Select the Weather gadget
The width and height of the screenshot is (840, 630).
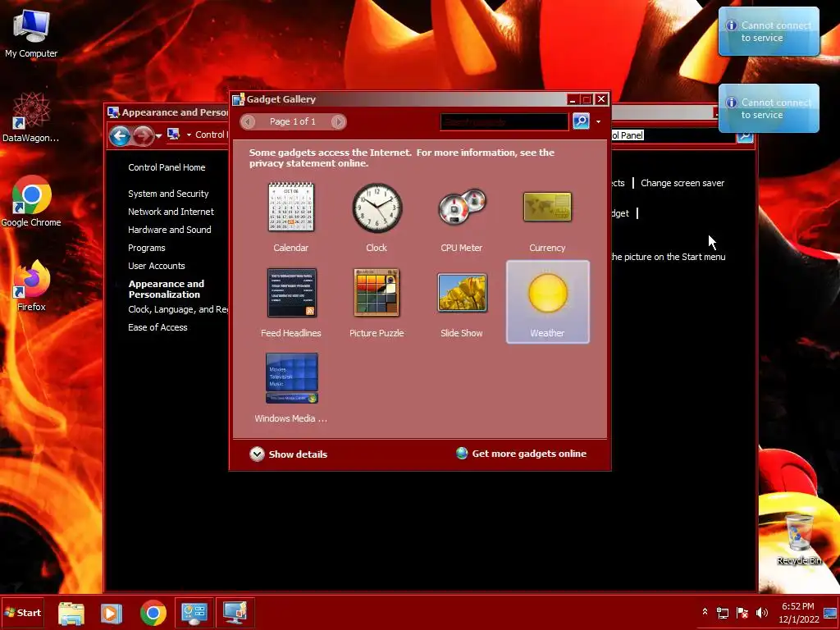(x=547, y=302)
